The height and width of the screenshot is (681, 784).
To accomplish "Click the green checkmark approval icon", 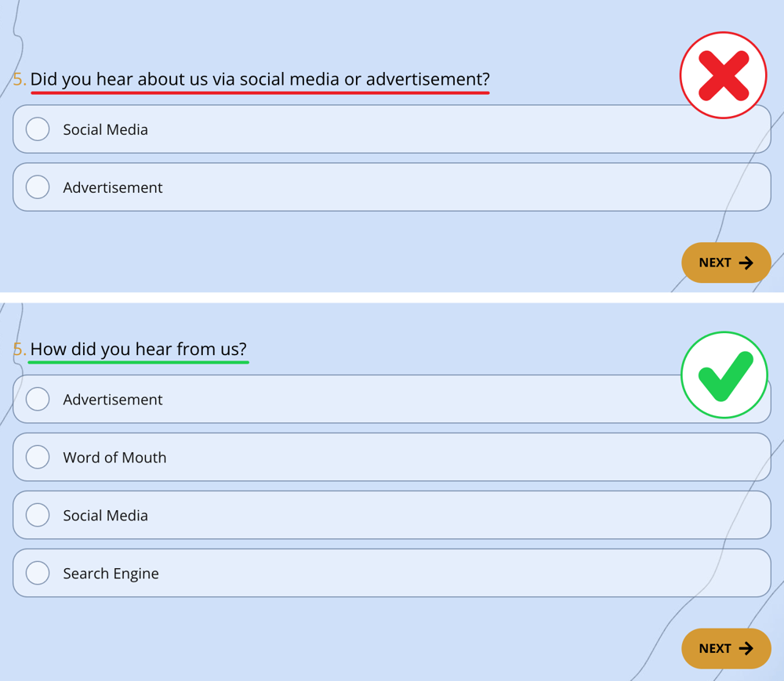I will [724, 374].
